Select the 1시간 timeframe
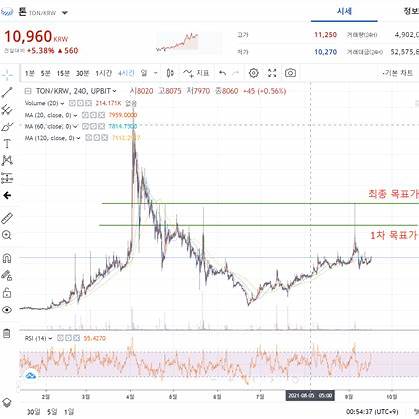This screenshot has height=419, width=419. point(103,73)
